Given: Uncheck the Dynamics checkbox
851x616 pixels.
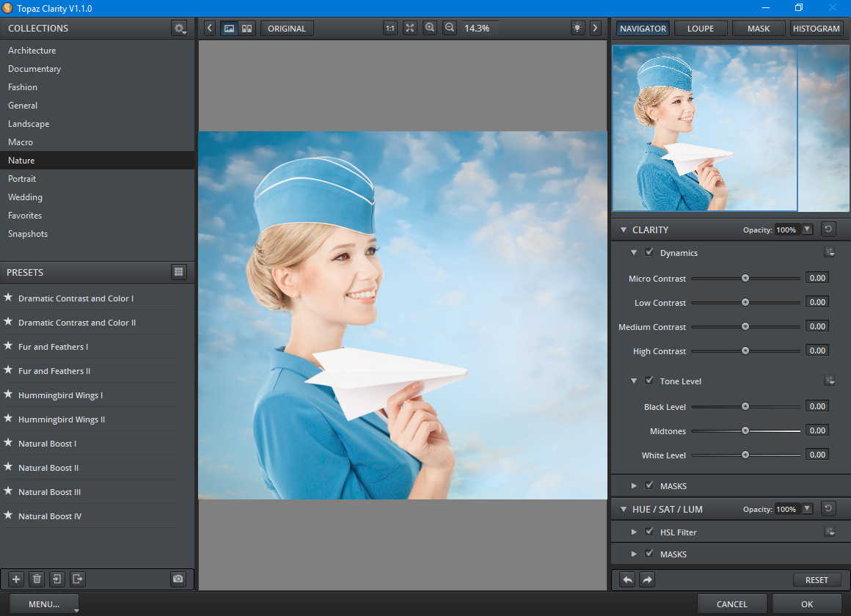Looking at the screenshot, I should pos(649,252).
